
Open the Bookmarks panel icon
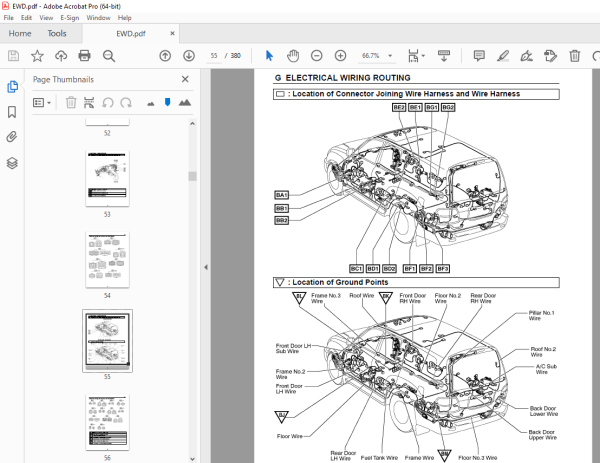point(12,112)
